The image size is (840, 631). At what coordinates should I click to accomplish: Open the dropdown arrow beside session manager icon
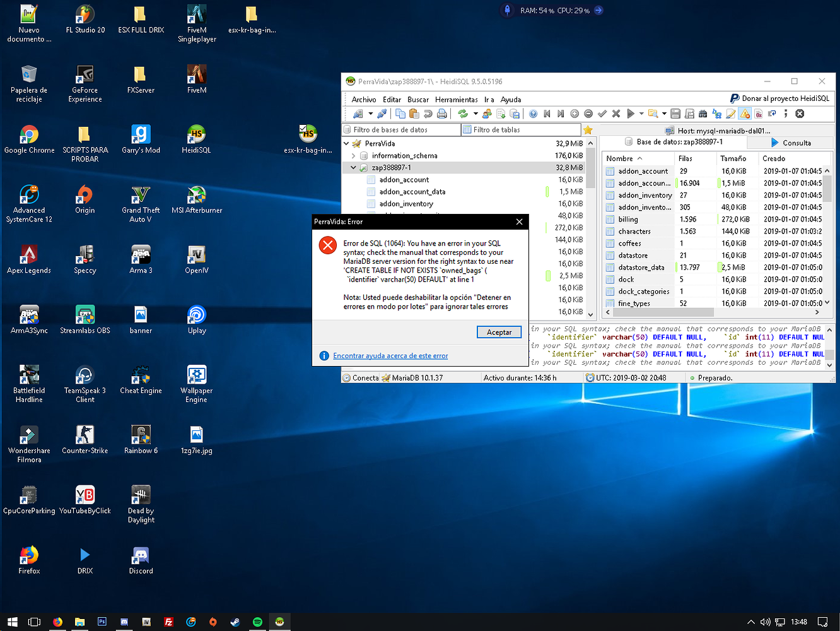(370, 114)
